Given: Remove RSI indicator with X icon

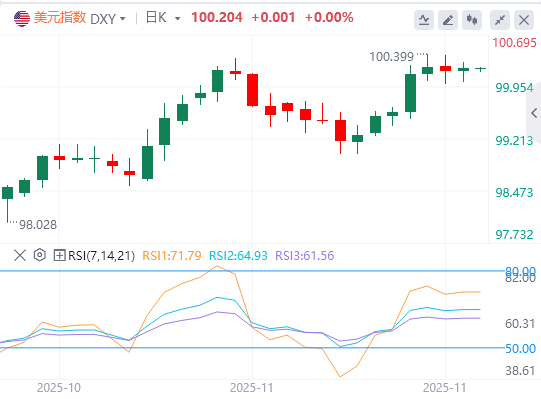Looking at the screenshot, I should (x=20, y=255).
